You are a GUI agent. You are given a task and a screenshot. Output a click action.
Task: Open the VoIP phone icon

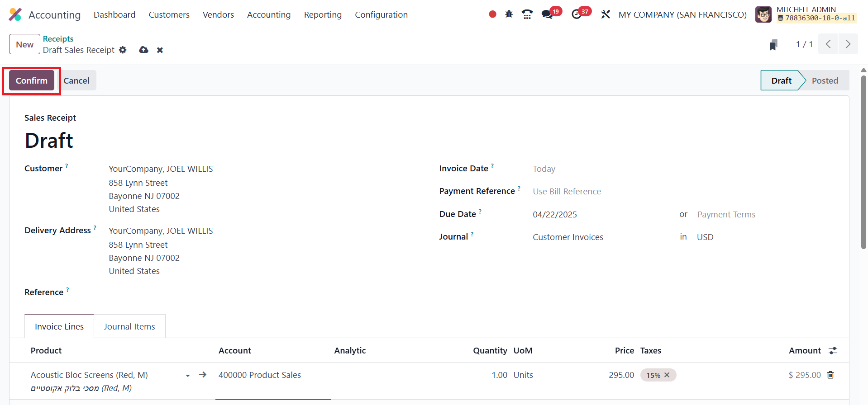[527, 14]
